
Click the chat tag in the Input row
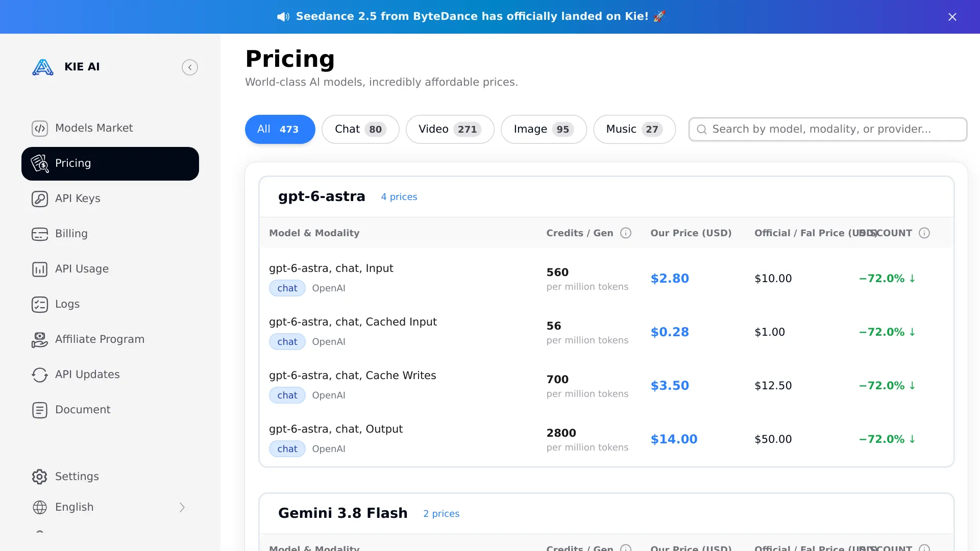287,288
